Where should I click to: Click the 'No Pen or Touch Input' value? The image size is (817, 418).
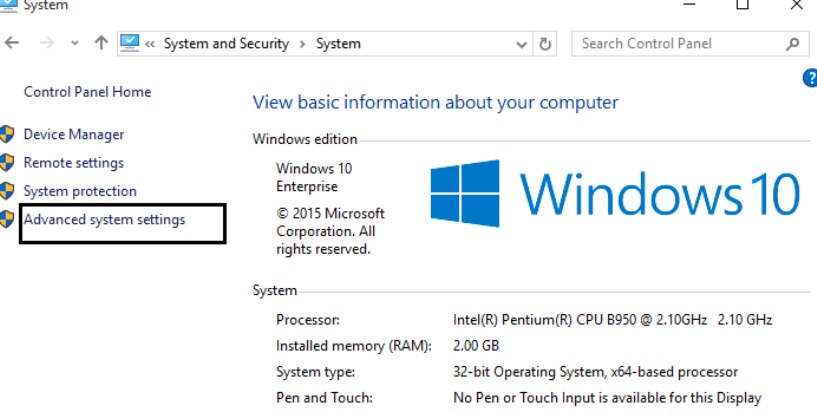click(x=608, y=398)
